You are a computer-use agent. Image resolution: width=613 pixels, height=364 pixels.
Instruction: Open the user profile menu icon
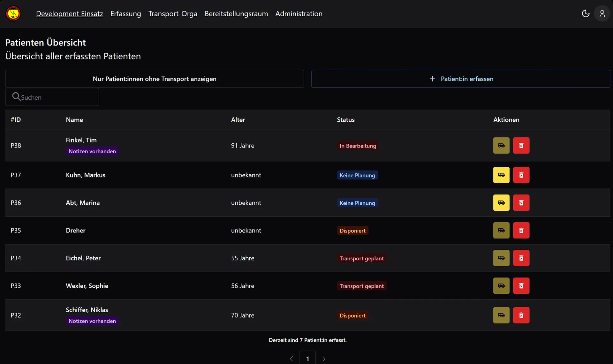[x=602, y=14]
